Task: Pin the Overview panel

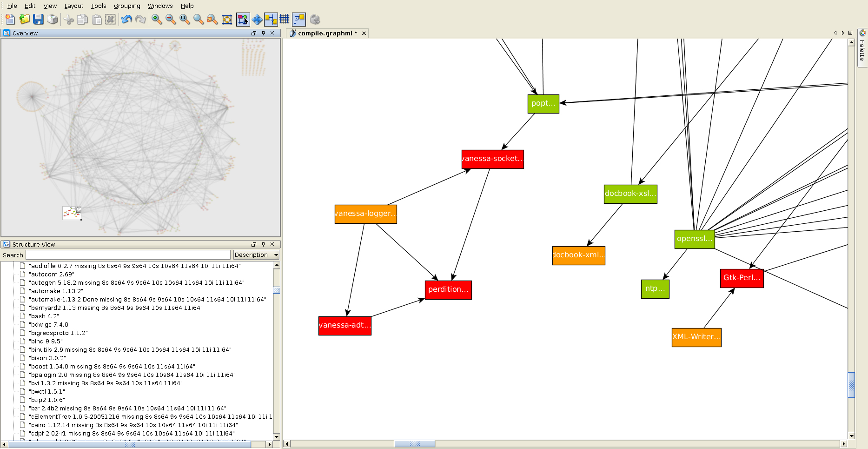Action: tap(263, 33)
